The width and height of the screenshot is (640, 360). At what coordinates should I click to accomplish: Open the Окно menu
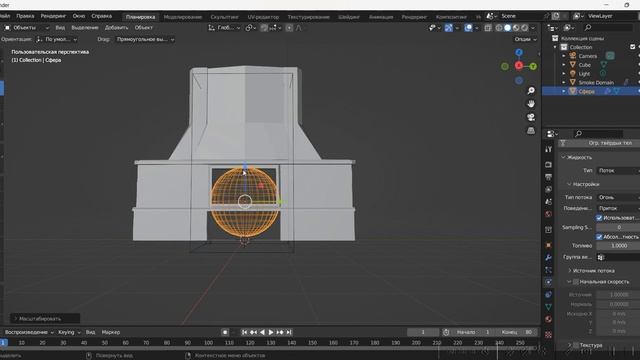coord(79,16)
